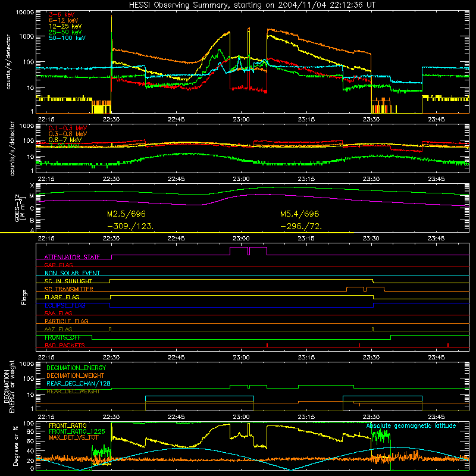Click the -296./72. flare position text
This screenshot has height=476, width=476.
pos(301,227)
